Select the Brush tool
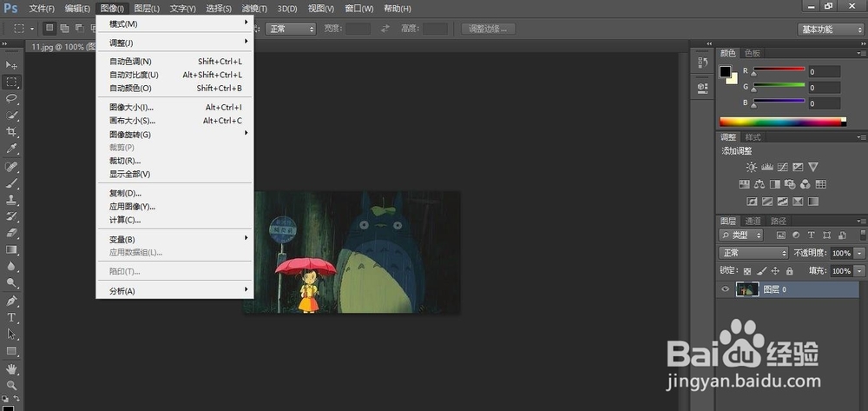The width and height of the screenshot is (868, 411). [11, 182]
